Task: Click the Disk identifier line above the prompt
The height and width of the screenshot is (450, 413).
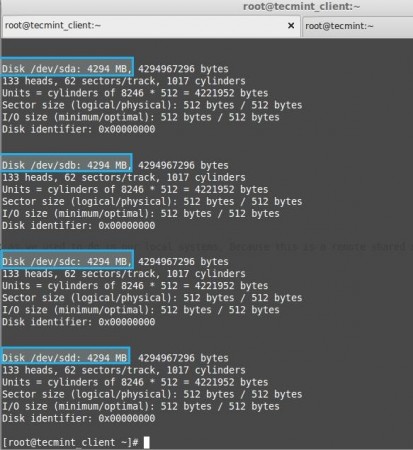Action: (x=79, y=418)
